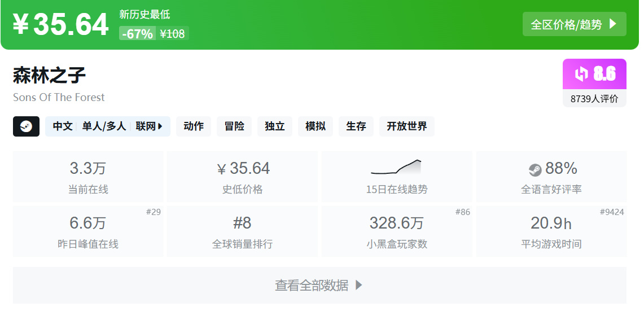View the 8739人评价 reviews count
The width and height of the screenshot is (644, 320).
594,99
